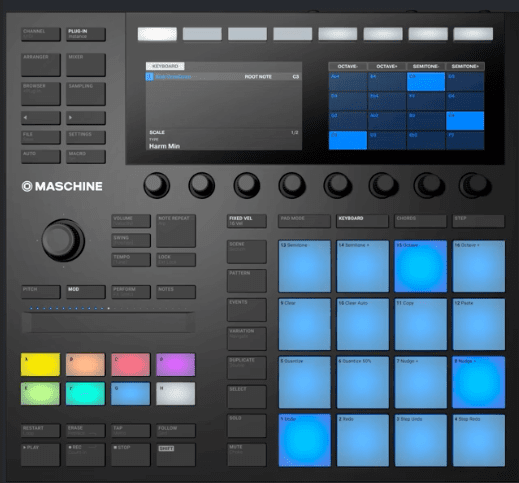Toggle the AUTO button
The image size is (519, 483).
tap(41, 156)
